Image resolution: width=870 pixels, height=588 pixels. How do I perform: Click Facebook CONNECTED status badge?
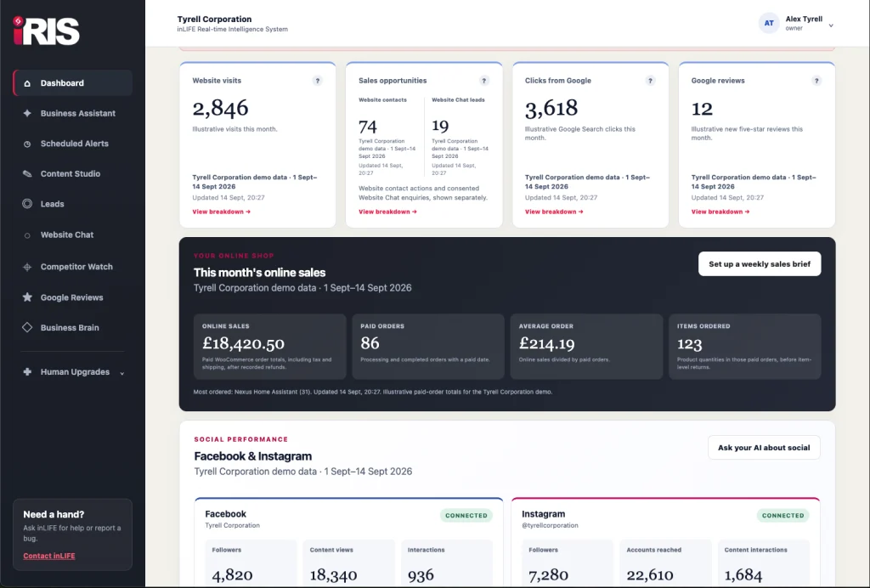[466, 515]
